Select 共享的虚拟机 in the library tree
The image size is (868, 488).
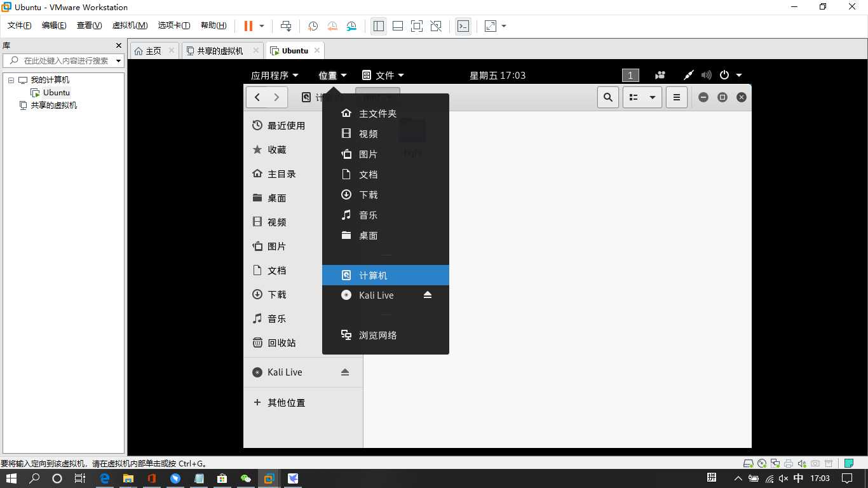click(48, 105)
